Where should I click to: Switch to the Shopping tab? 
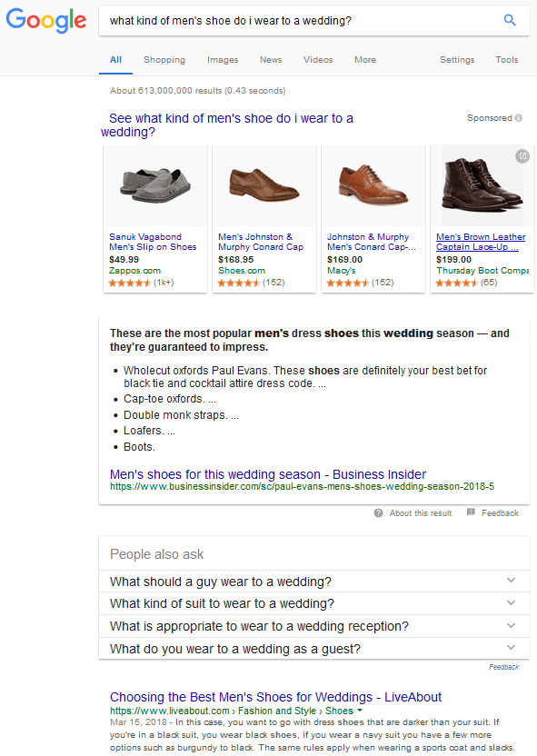[x=164, y=60]
